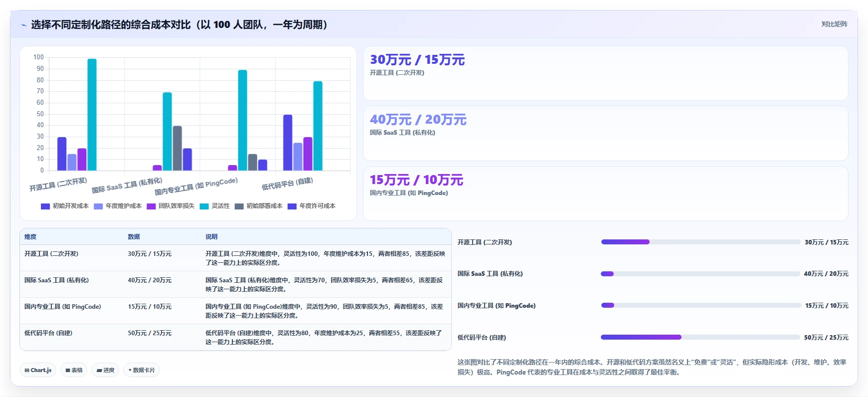Viewport: 868px width, 397px height.
Task: Open the 数据卡片 chip
Action: point(142,370)
